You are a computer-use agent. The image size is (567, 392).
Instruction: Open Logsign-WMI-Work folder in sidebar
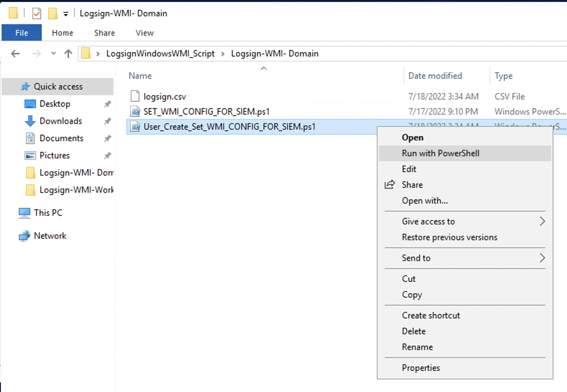pos(76,190)
